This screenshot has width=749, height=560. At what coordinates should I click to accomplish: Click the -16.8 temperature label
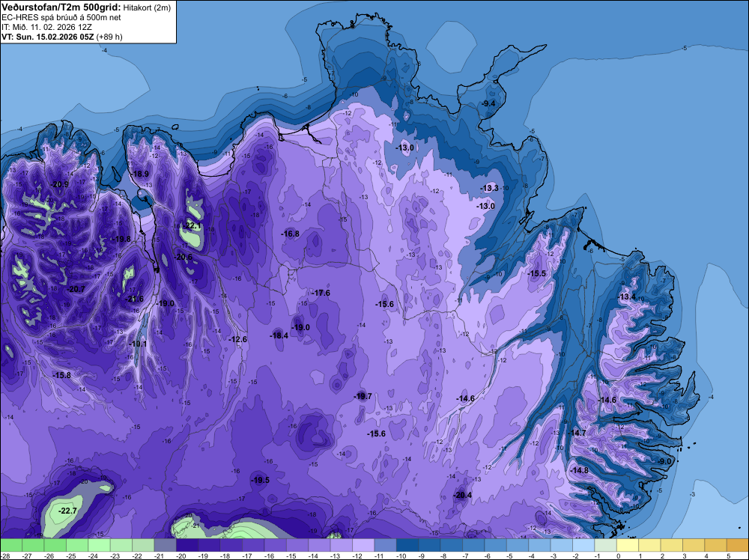click(291, 234)
